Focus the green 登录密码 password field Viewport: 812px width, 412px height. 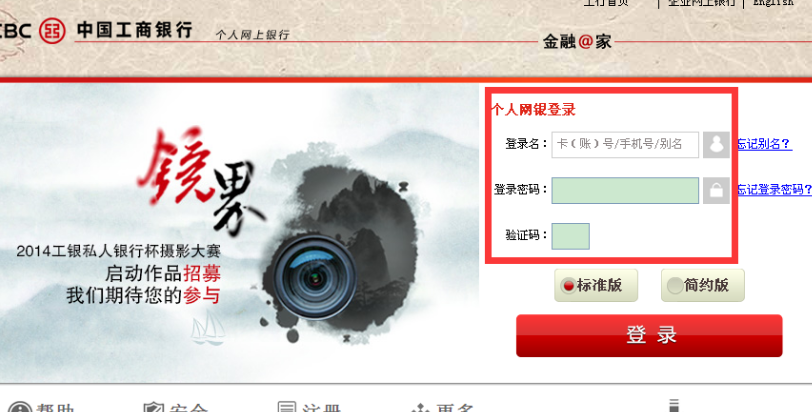click(625, 190)
